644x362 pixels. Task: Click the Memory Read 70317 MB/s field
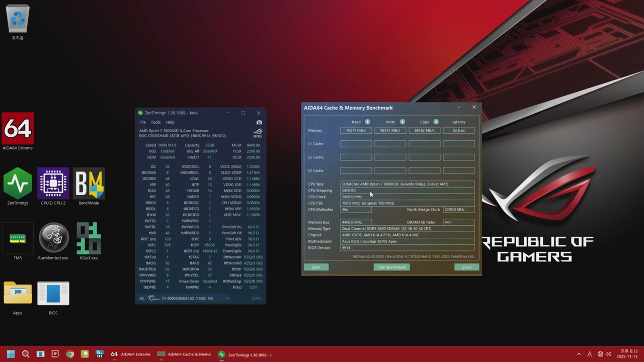tap(356, 130)
